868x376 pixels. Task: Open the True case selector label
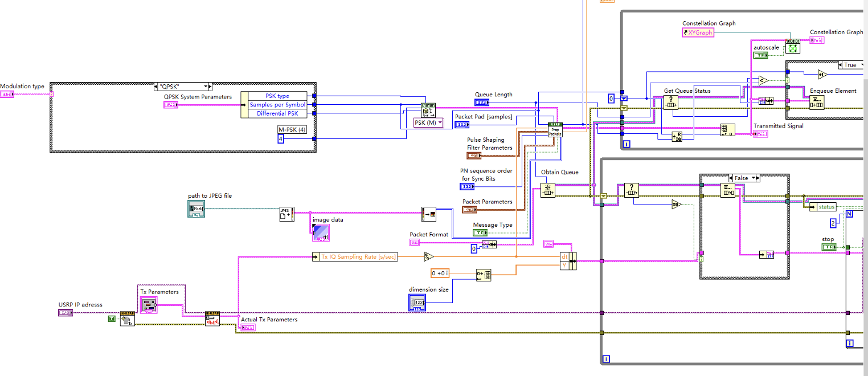click(851, 65)
